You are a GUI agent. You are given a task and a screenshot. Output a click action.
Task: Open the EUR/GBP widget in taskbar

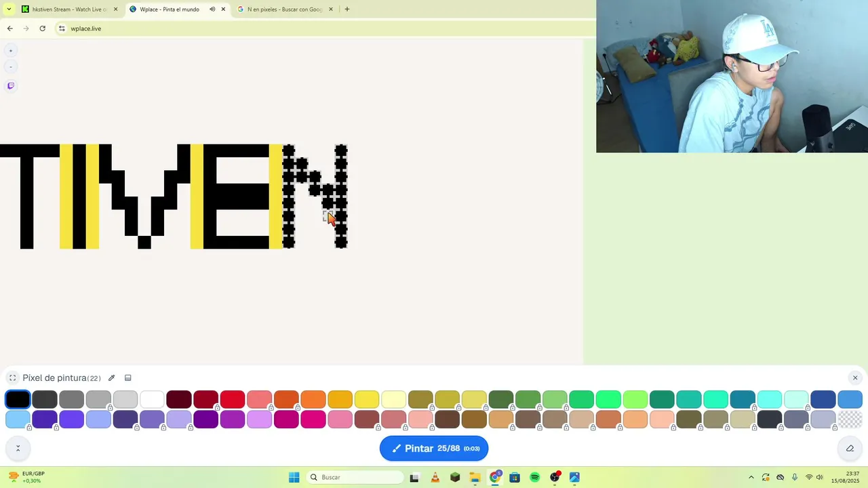click(x=27, y=477)
